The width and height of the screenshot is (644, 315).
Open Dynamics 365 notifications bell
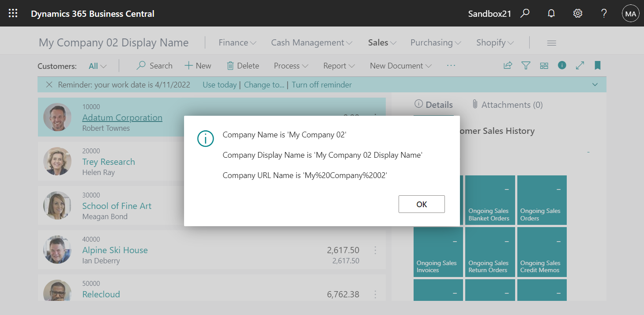551,13
